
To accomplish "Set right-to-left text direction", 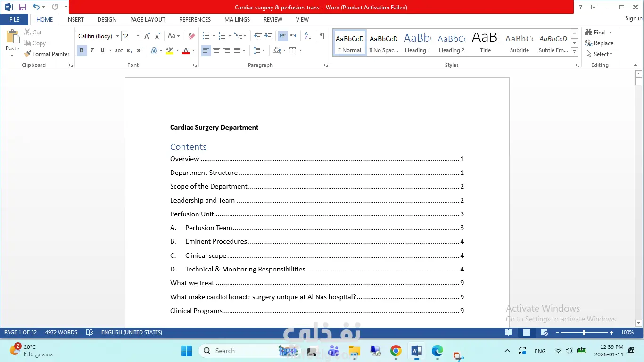I will pos(293,36).
